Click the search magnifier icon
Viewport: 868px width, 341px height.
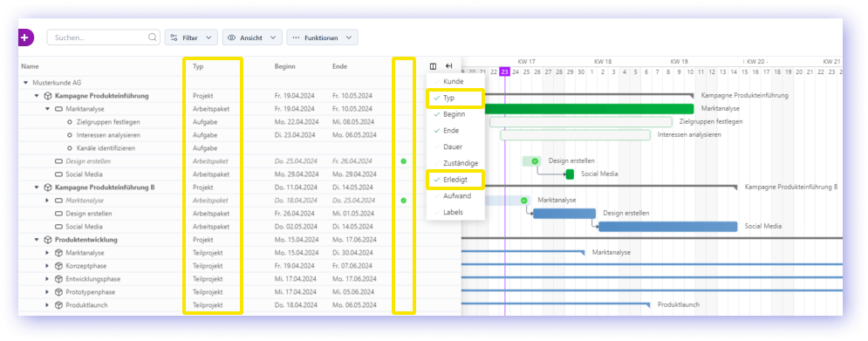tap(153, 38)
